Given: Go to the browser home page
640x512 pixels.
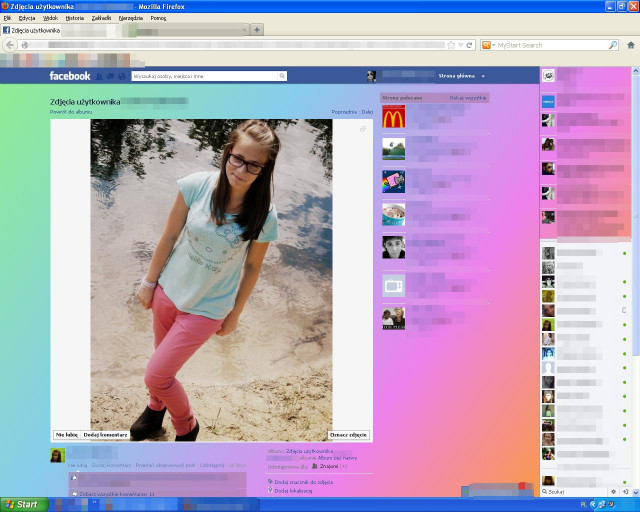Looking at the screenshot, I should coord(631,45).
